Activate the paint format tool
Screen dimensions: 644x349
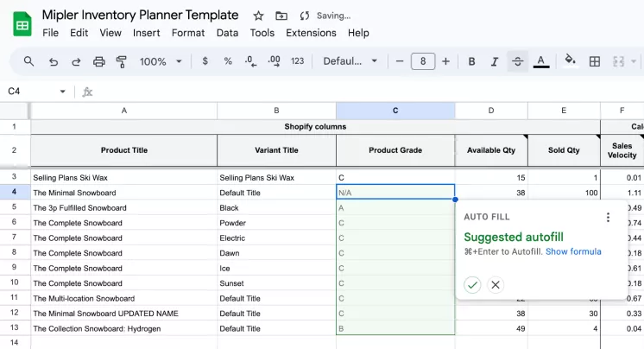click(x=121, y=61)
